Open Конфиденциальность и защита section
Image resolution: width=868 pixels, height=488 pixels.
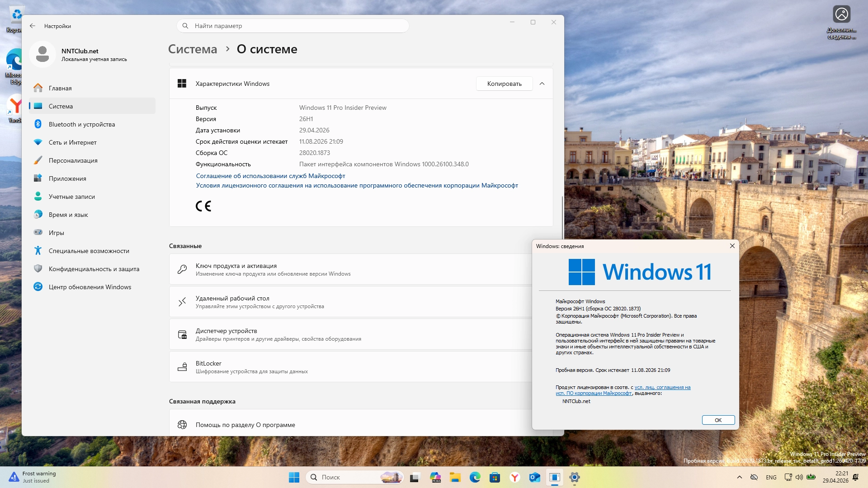(94, 269)
